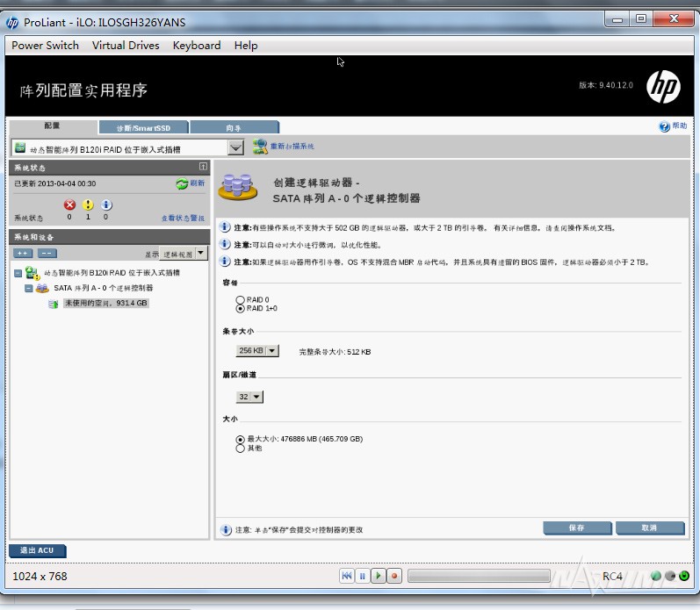The width and height of the screenshot is (700, 610).
Task: Select the RAID 0 radio button
Action: click(x=240, y=300)
